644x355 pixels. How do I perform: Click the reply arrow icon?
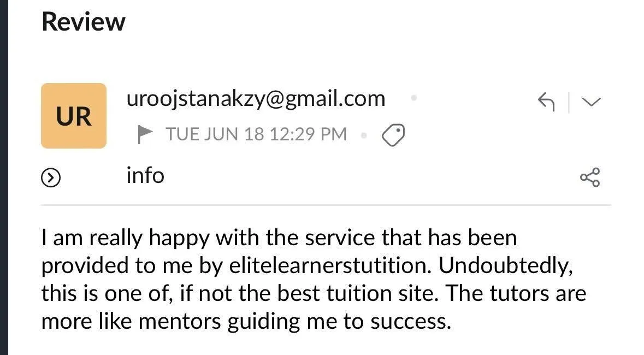click(x=546, y=102)
